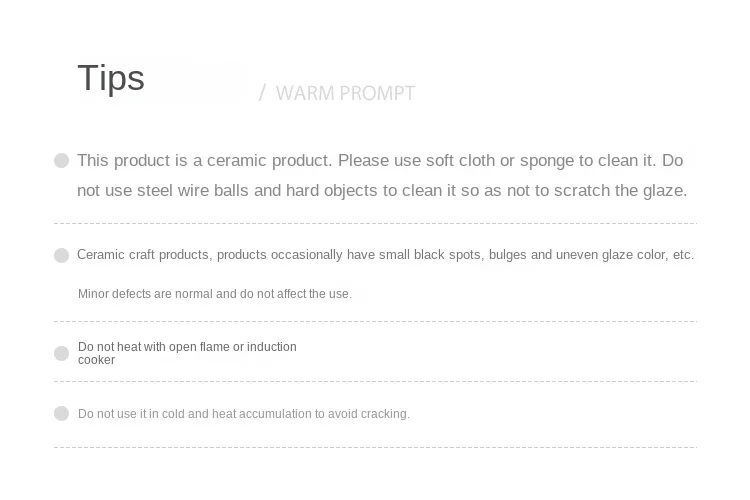
Task: Click the dashed divider under cooker text
Action: point(375,381)
